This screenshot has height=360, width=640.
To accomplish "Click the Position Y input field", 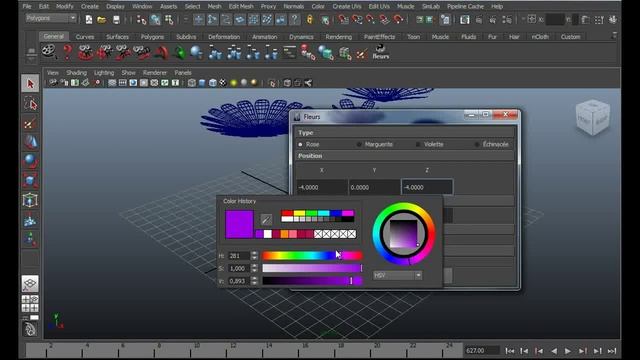I will point(374,187).
